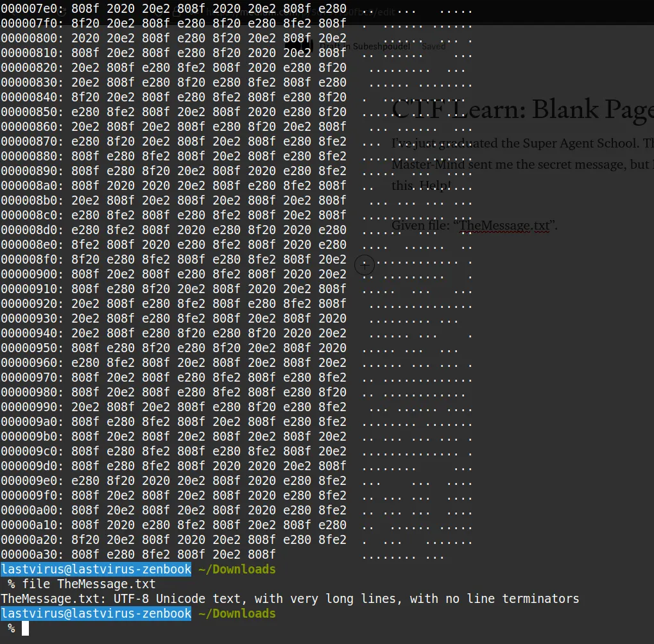Click hex offset "000009f0:"
Image resolution: width=654 pixels, height=644 pixels.
pyautogui.click(x=32, y=495)
